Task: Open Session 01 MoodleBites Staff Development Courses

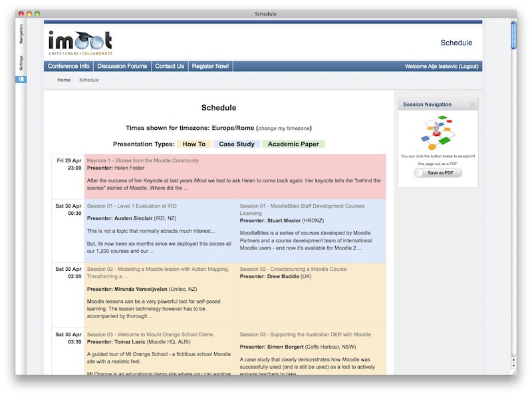Action: point(302,210)
